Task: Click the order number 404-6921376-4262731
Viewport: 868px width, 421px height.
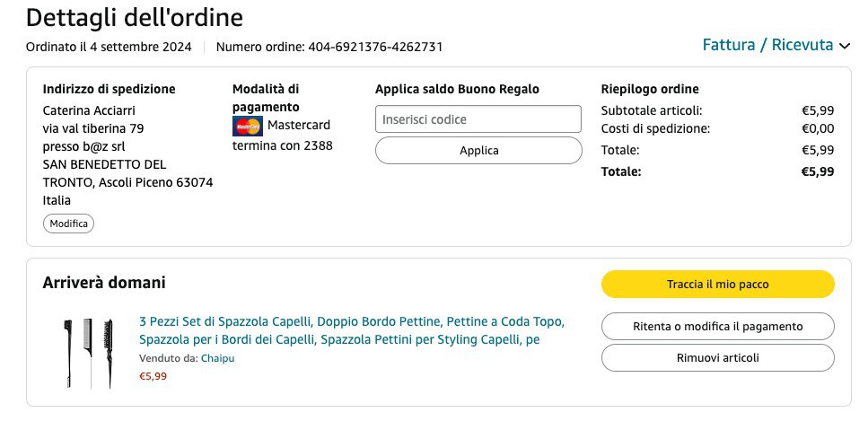Action: pos(375,47)
